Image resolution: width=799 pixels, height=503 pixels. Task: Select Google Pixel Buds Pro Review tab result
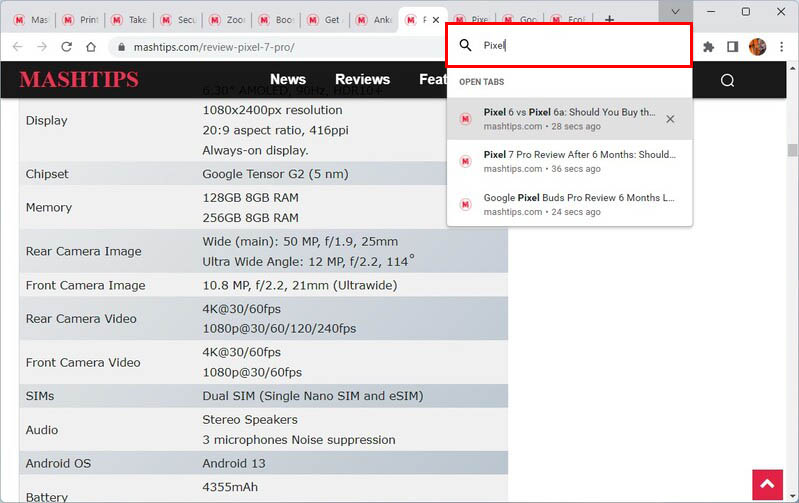point(569,204)
